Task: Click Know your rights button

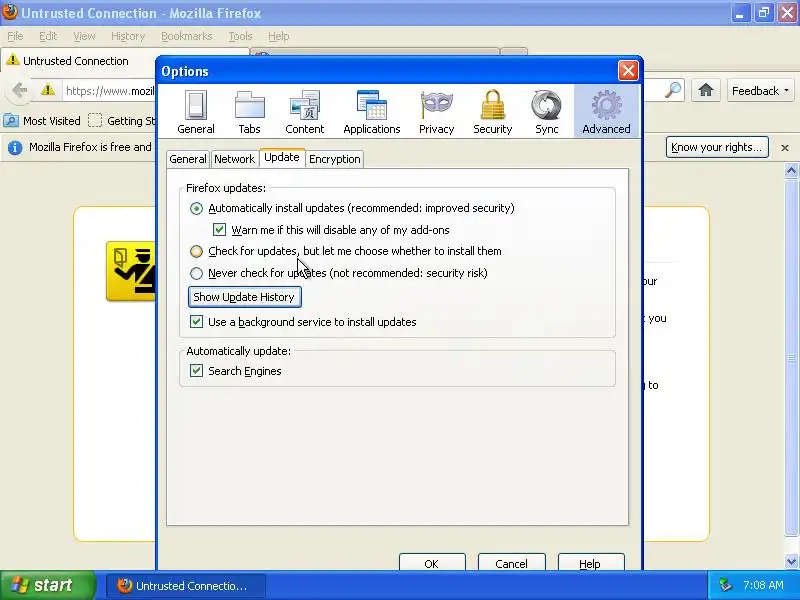Action: coord(717,147)
